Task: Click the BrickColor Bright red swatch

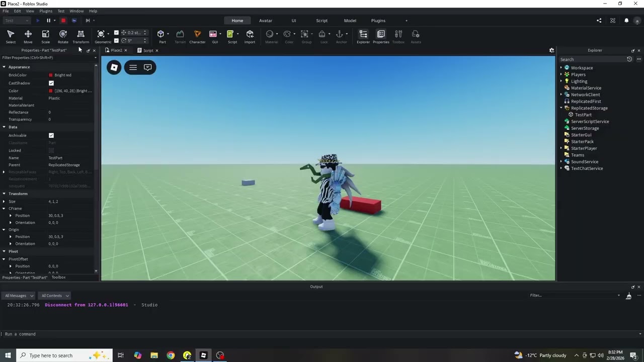Action: 51,75
